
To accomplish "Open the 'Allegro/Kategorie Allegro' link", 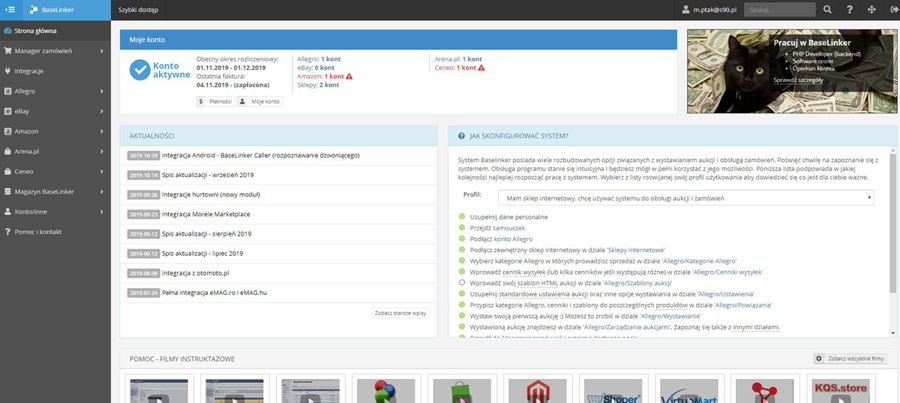I will 700,261.
